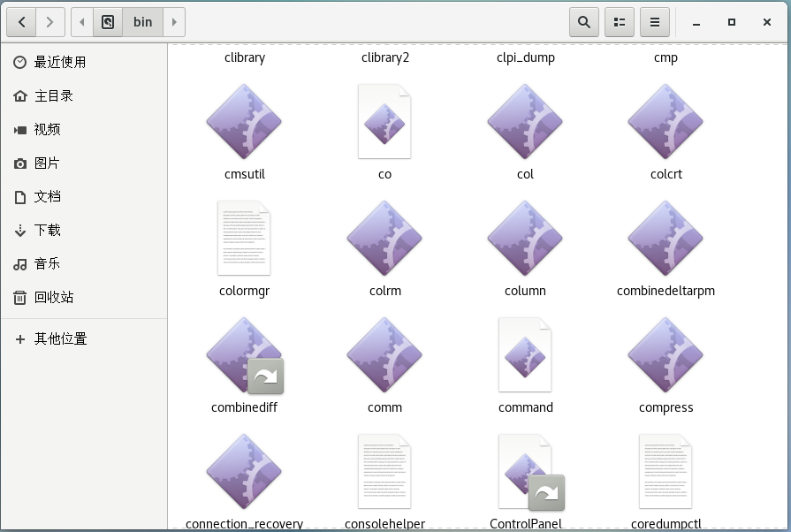Click the compress file name label
791x532 pixels.
tap(666, 408)
